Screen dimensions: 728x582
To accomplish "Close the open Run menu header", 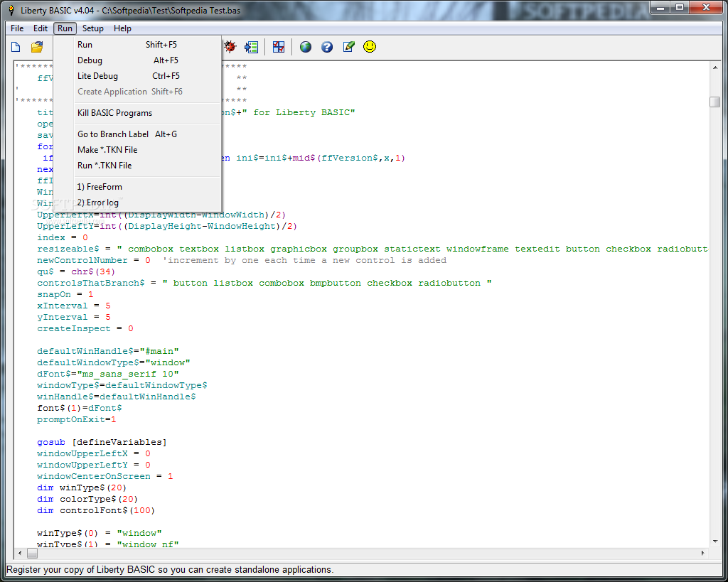I will 65,28.
